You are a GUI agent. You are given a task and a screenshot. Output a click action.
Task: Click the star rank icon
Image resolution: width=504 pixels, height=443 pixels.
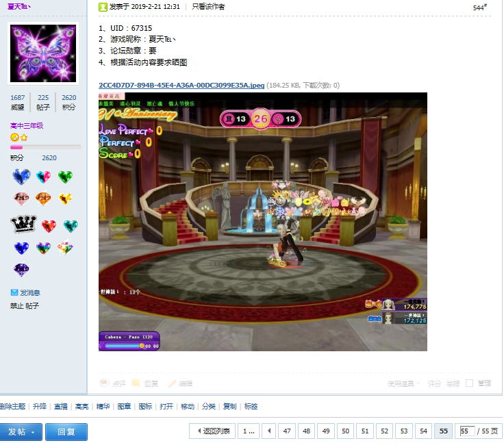(x=24, y=138)
